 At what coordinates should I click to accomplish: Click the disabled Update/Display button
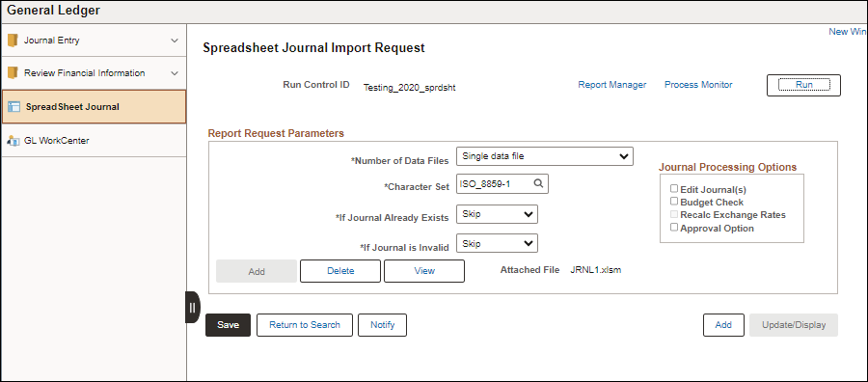click(x=794, y=325)
